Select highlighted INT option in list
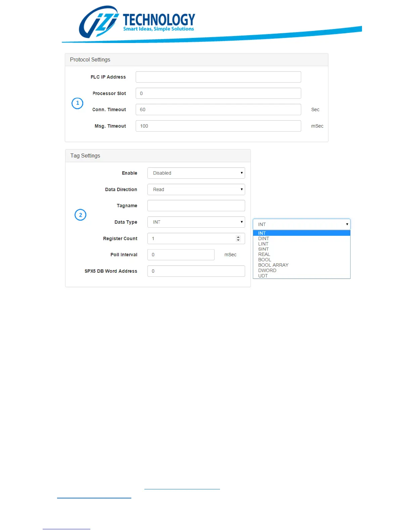The width and height of the screenshot is (411, 532). pyautogui.click(x=302, y=233)
